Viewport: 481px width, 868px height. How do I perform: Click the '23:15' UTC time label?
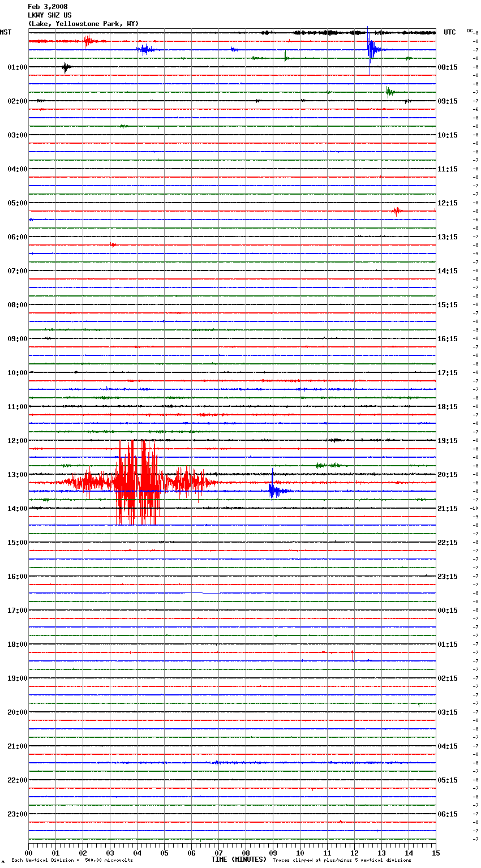pyautogui.click(x=448, y=577)
